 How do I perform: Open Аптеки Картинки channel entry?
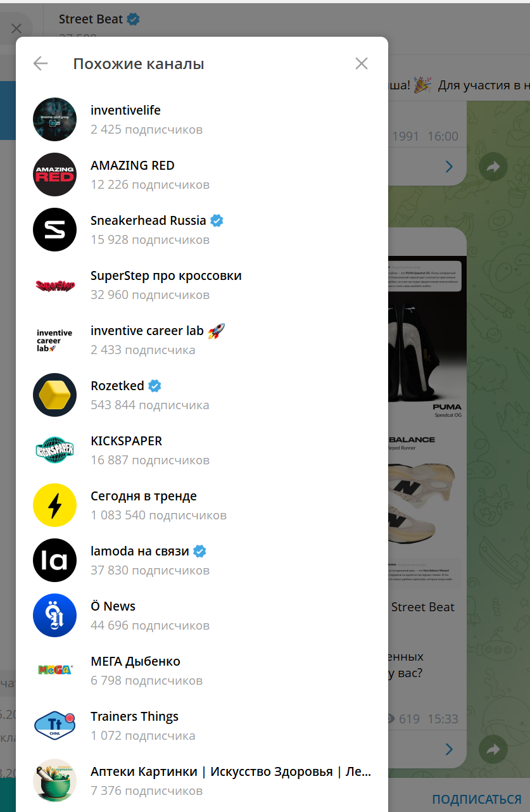pyautogui.click(x=202, y=780)
